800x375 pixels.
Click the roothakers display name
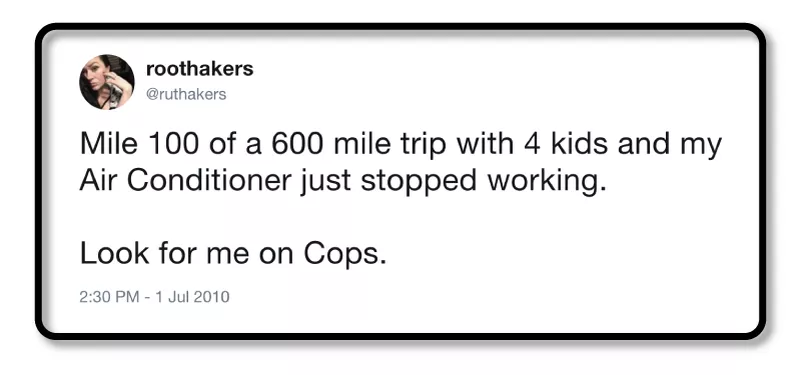tap(199, 69)
